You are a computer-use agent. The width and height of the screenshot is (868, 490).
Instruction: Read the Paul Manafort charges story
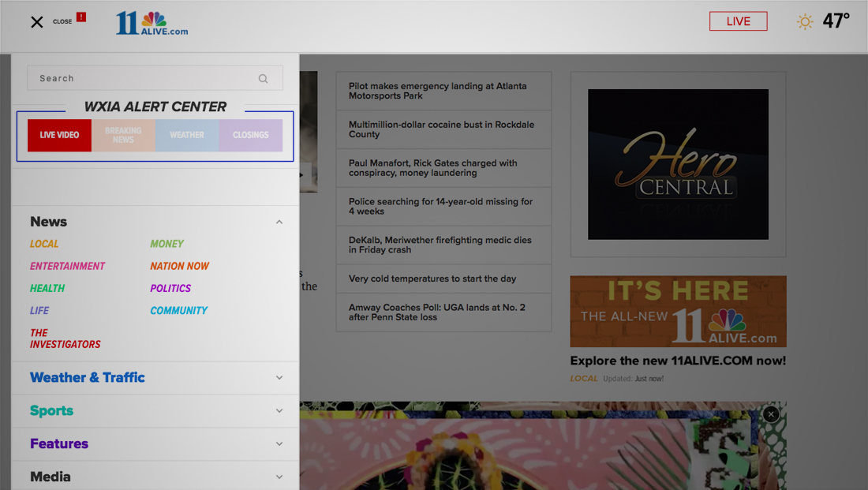coord(443,168)
